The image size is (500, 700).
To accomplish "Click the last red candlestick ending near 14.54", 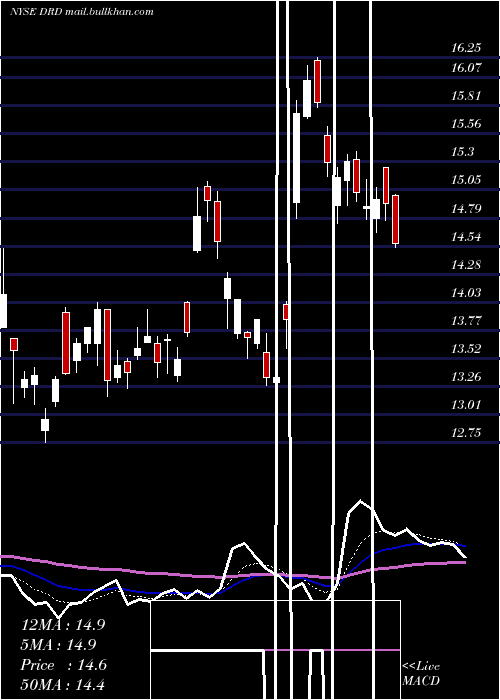I will (x=396, y=220).
